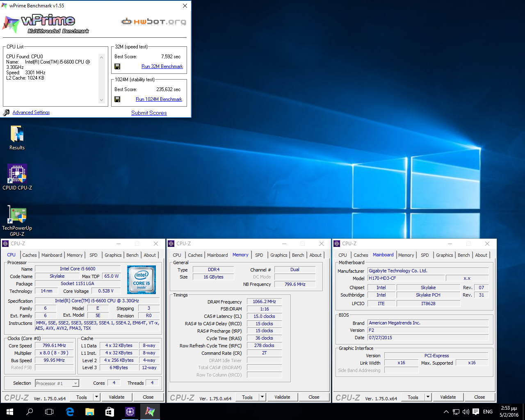
Task: Show hidden system tray icons
Action: [x=446, y=412]
